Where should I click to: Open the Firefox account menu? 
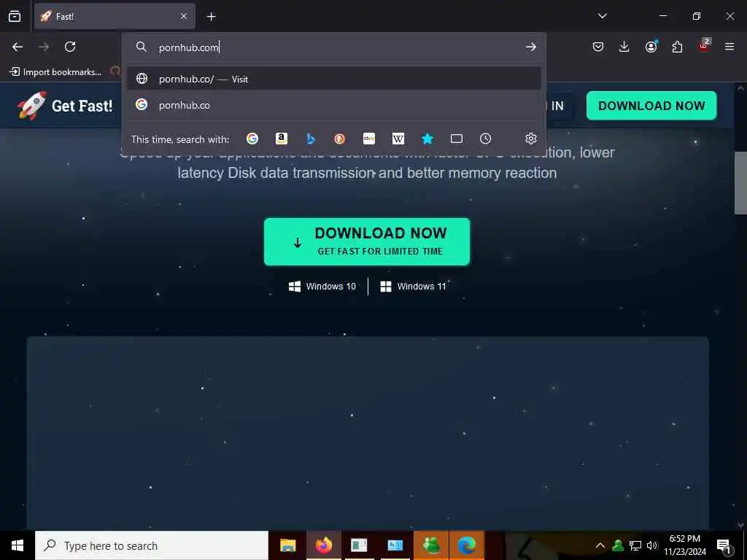pyautogui.click(x=651, y=47)
